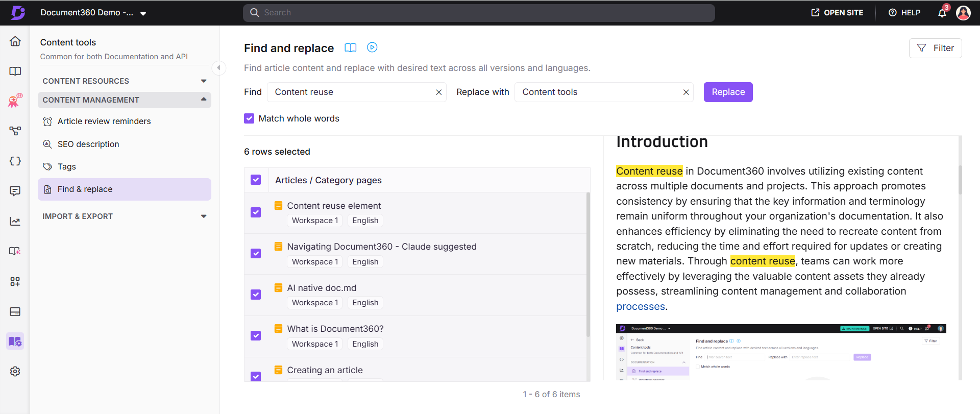Play the Find and replace tutorial video icon
Viewport: 980px width, 414px height.
click(x=372, y=47)
